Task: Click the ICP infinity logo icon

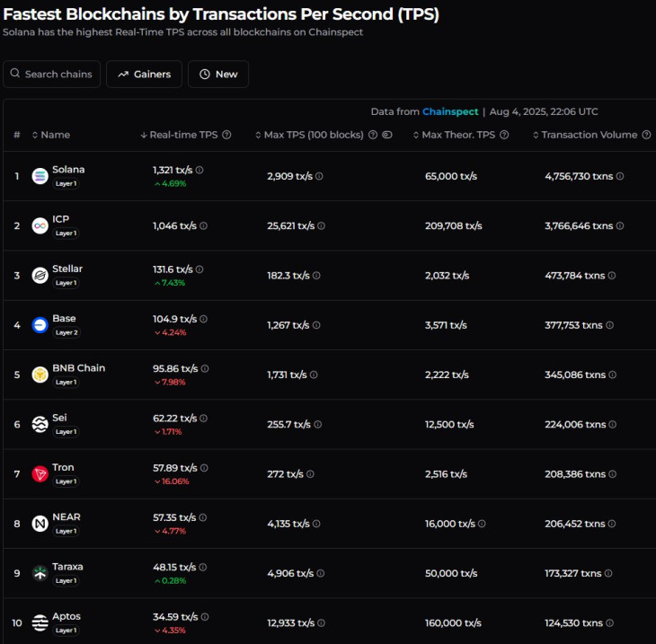Action: 40,225
